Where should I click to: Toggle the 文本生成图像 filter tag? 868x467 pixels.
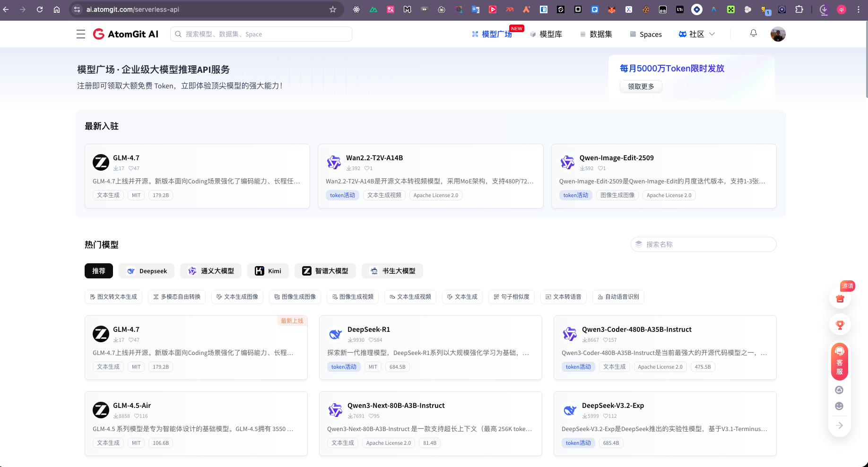pyautogui.click(x=237, y=297)
